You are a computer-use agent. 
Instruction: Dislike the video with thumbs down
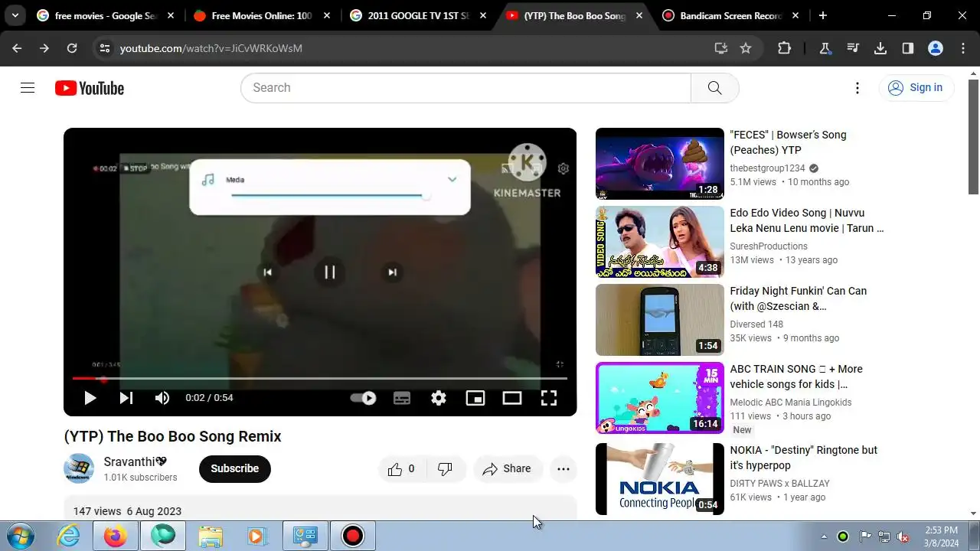coord(445,469)
